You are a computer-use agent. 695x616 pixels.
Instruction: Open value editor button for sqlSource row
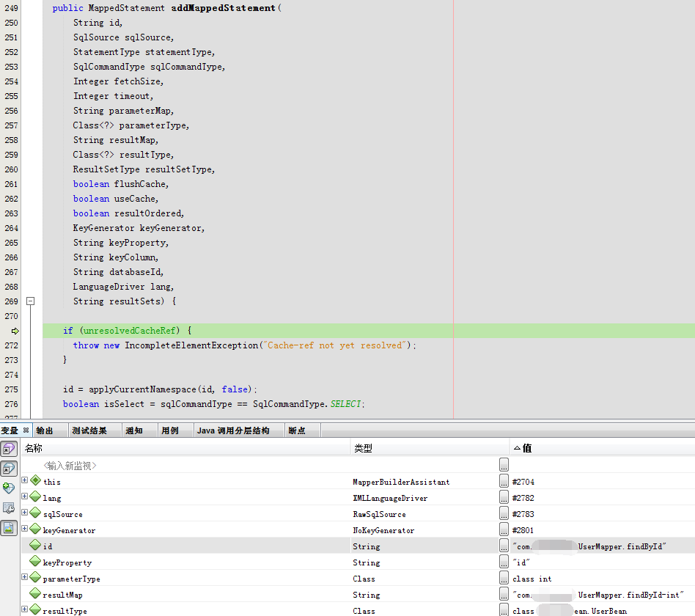(x=504, y=513)
